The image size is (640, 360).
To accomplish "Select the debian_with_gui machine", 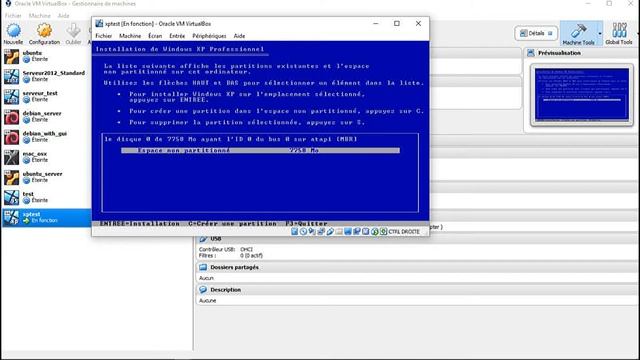I will pos(46,137).
